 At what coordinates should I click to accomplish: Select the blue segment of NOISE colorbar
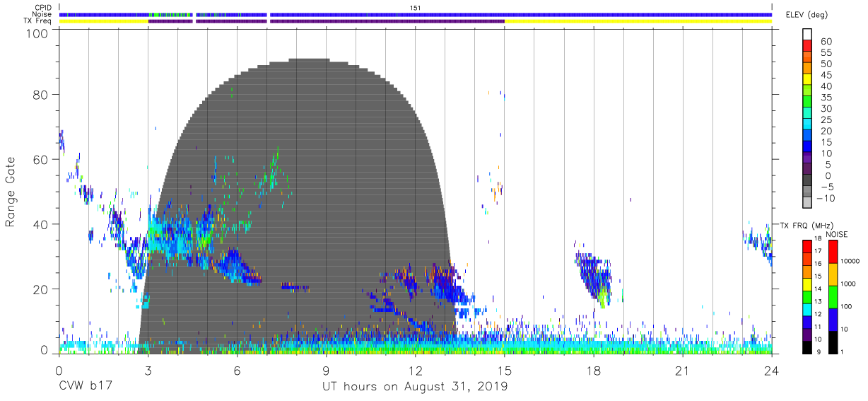833,320
